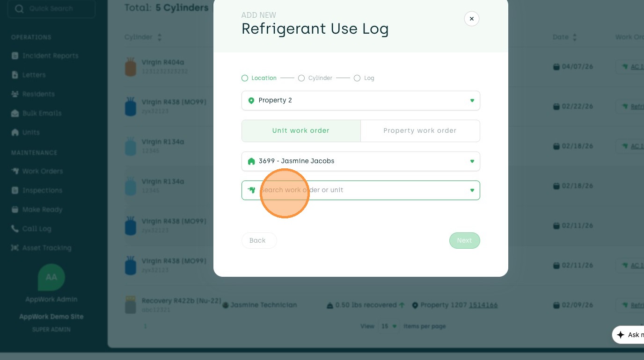Screen dimensions: 644x360
Task: Click the Units home icon
Action: (15, 132)
